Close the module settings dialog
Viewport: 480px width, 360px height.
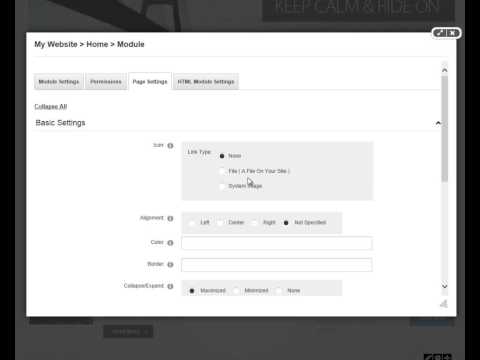point(452,33)
